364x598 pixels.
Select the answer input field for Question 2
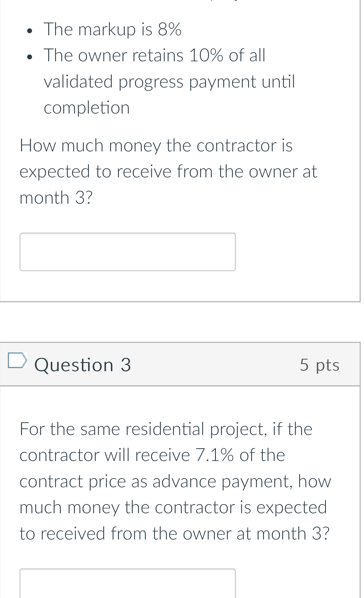tap(128, 251)
